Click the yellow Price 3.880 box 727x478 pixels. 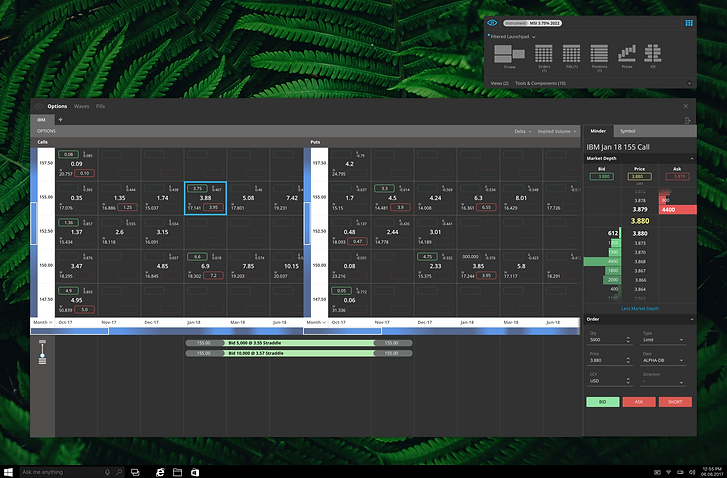click(639, 176)
